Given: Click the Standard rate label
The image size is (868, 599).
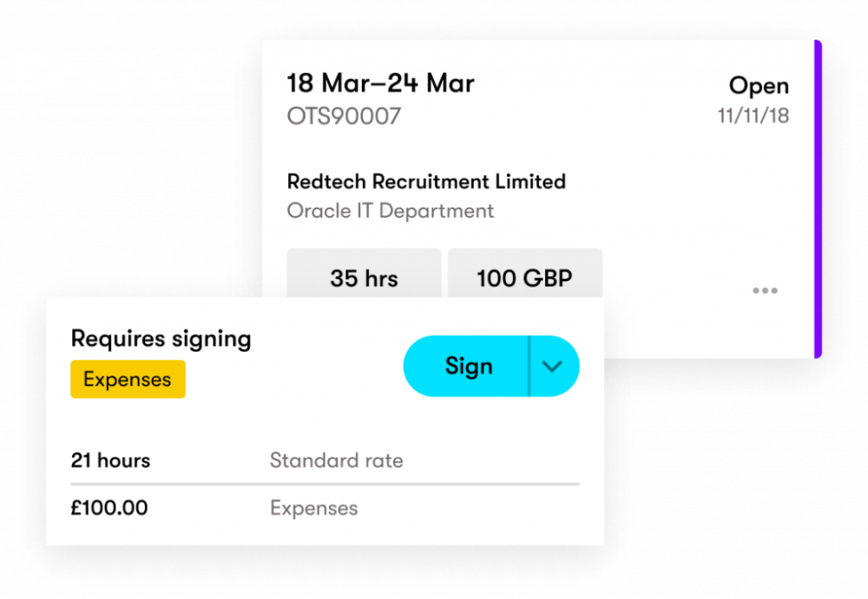Looking at the screenshot, I should [337, 461].
